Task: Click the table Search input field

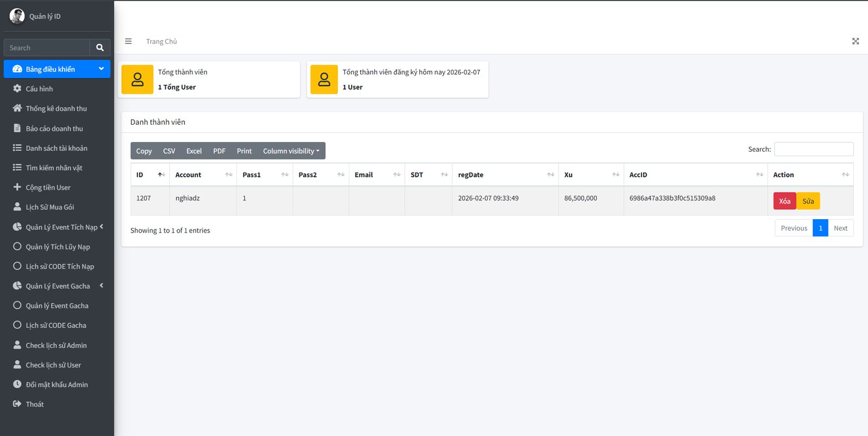Action: 813,149
